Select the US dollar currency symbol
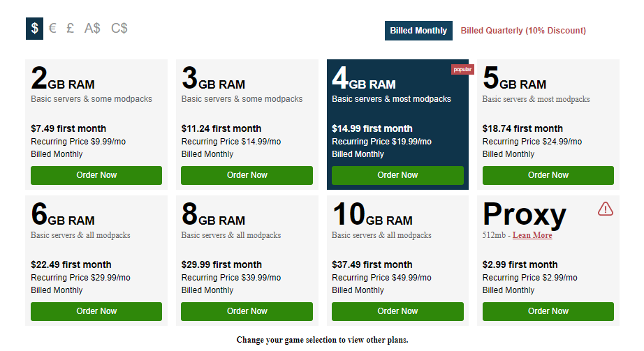The image size is (644, 351). pyautogui.click(x=35, y=29)
